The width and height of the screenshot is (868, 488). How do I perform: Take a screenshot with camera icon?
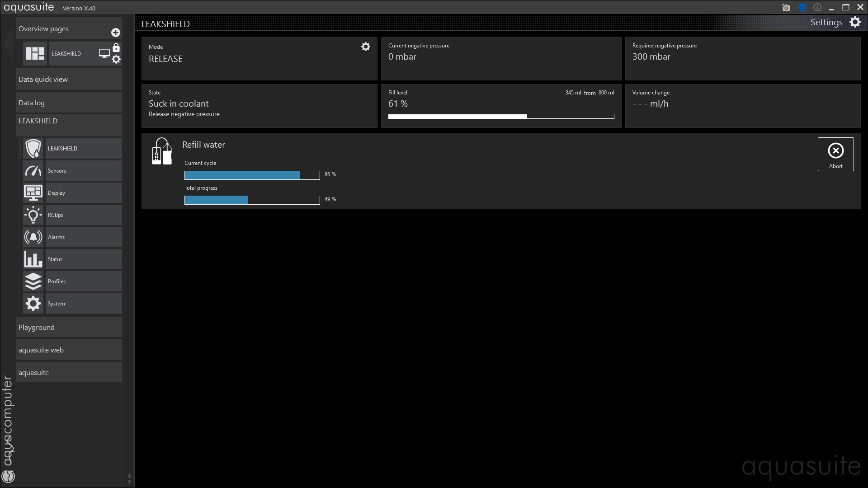tap(786, 8)
